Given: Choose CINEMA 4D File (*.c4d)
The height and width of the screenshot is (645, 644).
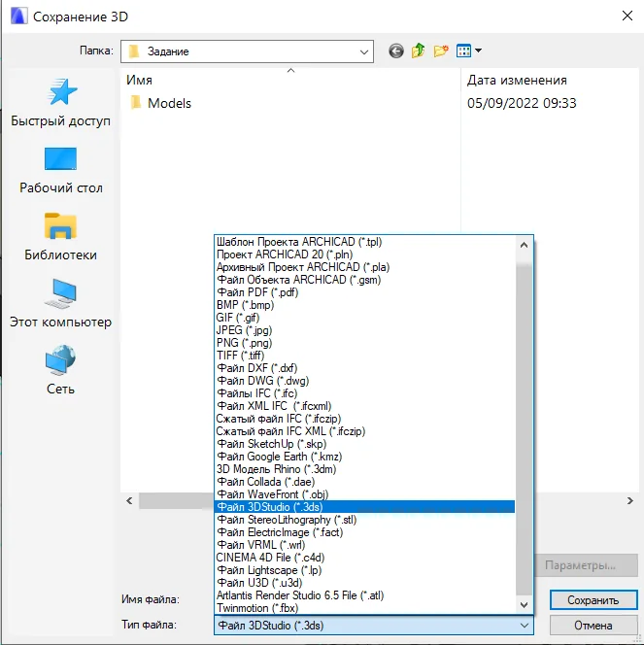Looking at the screenshot, I should (x=364, y=558).
